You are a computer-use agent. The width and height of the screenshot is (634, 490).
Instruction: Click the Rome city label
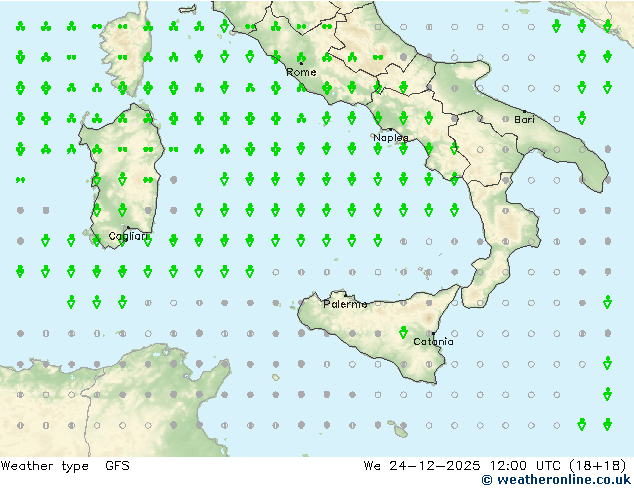coord(301,72)
